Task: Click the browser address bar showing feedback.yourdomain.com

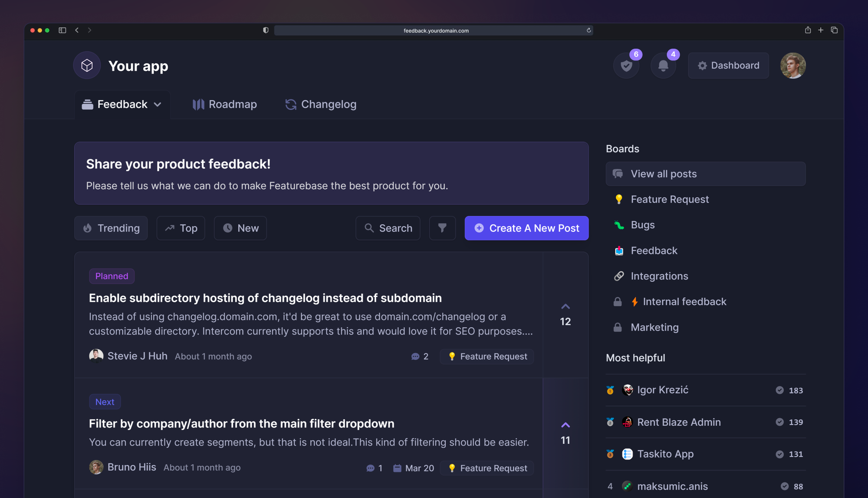Action: 434,30
